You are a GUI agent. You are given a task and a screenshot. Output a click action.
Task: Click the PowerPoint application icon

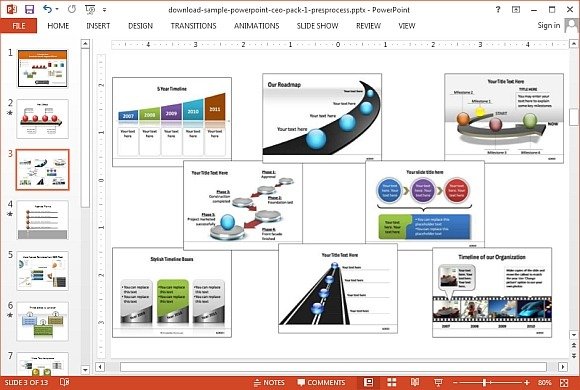pyautogui.click(x=11, y=9)
